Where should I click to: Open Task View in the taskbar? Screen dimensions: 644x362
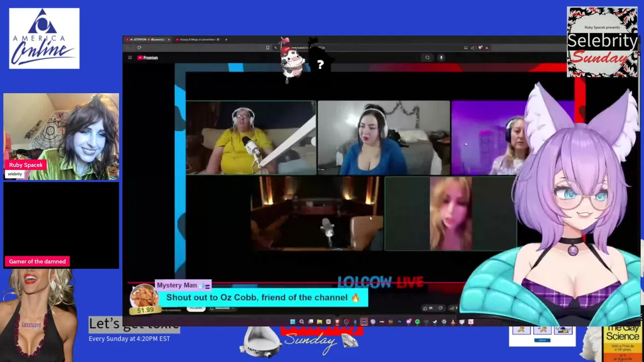(311, 322)
